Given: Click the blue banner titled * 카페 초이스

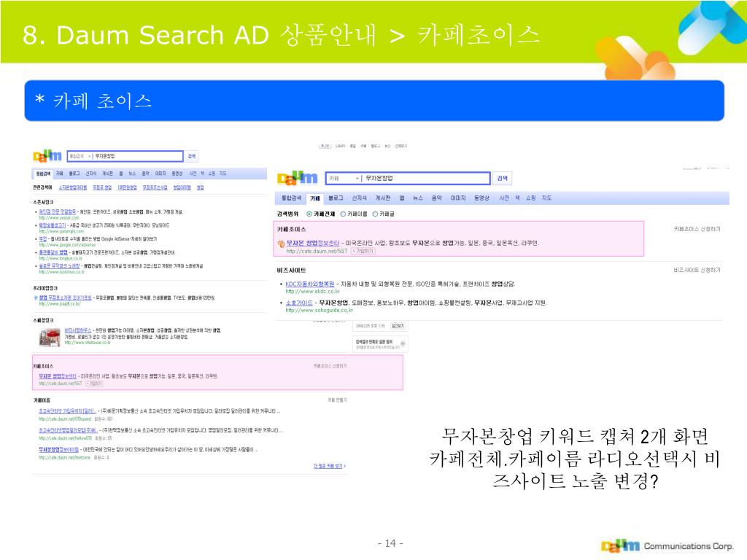Looking at the screenshot, I should click(374, 101).
